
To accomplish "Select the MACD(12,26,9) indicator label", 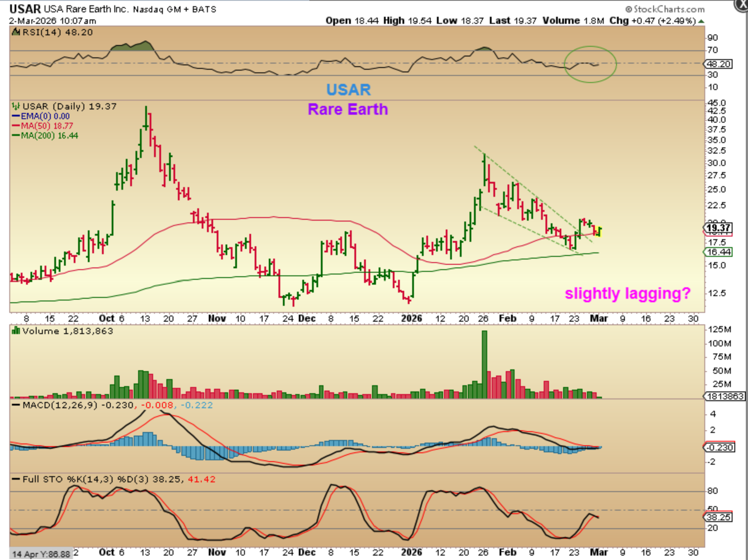I will [x=60, y=405].
